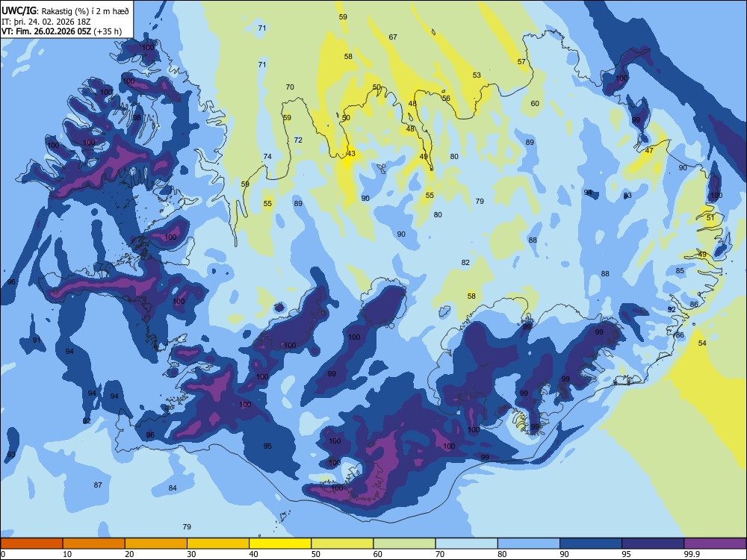
Task: Click the 40 label on the legend scale
Action: pos(254,554)
